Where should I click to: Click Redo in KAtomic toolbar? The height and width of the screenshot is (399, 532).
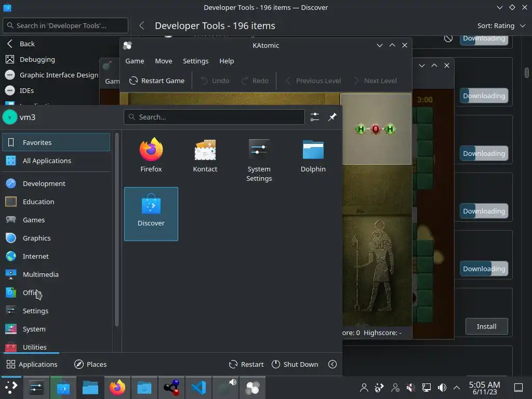pos(255,81)
